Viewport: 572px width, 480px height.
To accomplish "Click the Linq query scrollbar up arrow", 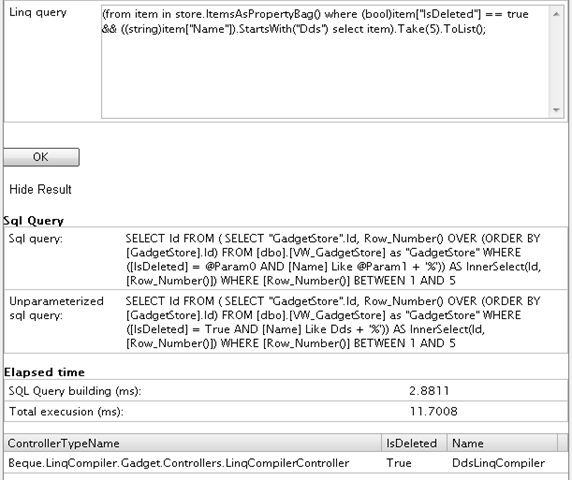I will [556, 14].
